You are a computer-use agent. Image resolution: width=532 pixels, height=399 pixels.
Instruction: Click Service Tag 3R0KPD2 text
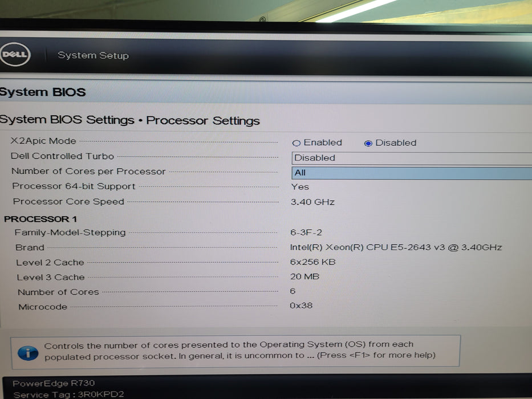(68, 394)
